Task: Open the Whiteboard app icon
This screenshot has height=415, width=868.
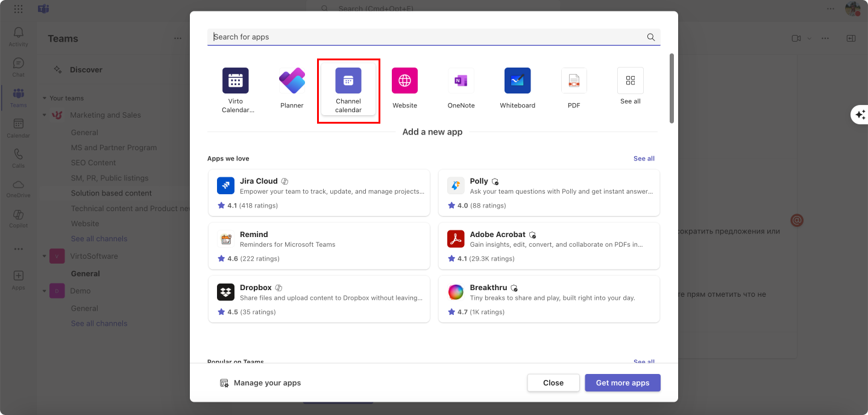Action: pyautogui.click(x=517, y=80)
